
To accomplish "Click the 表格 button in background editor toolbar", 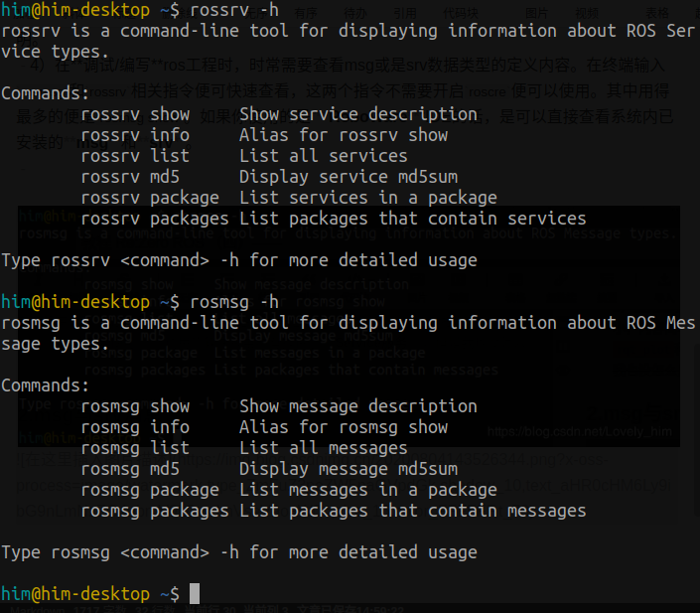I will tap(657, 13).
